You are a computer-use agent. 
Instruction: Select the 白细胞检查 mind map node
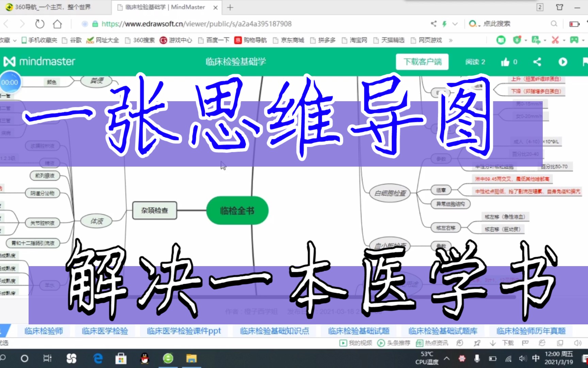pyautogui.click(x=390, y=193)
